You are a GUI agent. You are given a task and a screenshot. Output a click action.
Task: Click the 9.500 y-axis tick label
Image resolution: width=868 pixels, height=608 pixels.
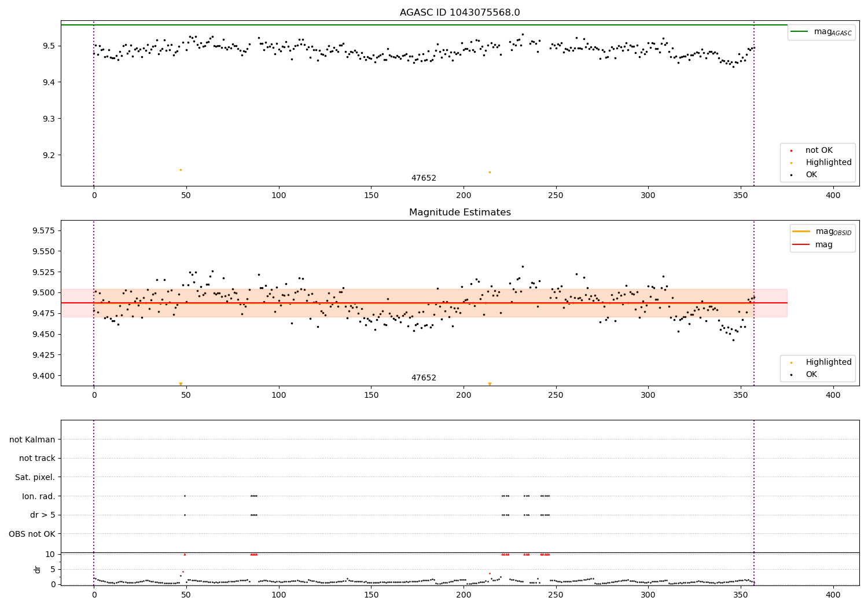pyautogui.click(x=44, y=293)
